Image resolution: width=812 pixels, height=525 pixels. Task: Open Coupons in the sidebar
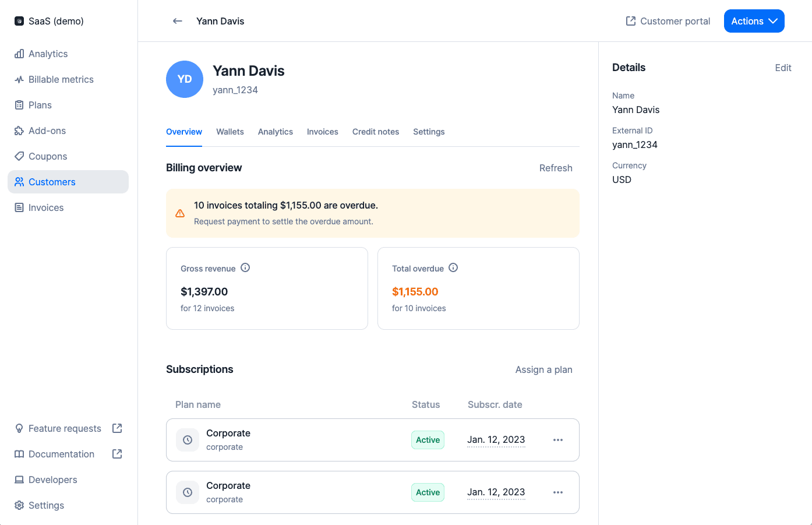click(x=47, y=156)
